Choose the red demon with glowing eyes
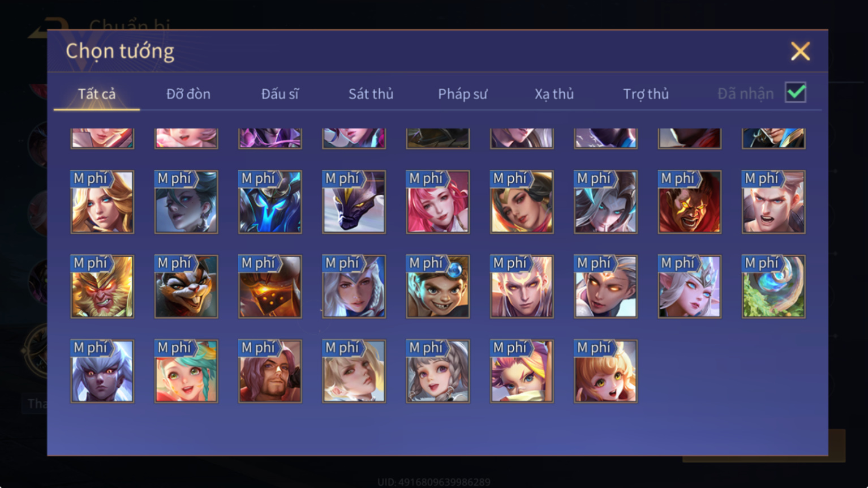This screenshot has height=488, width=868. click(x=690, y=202)
